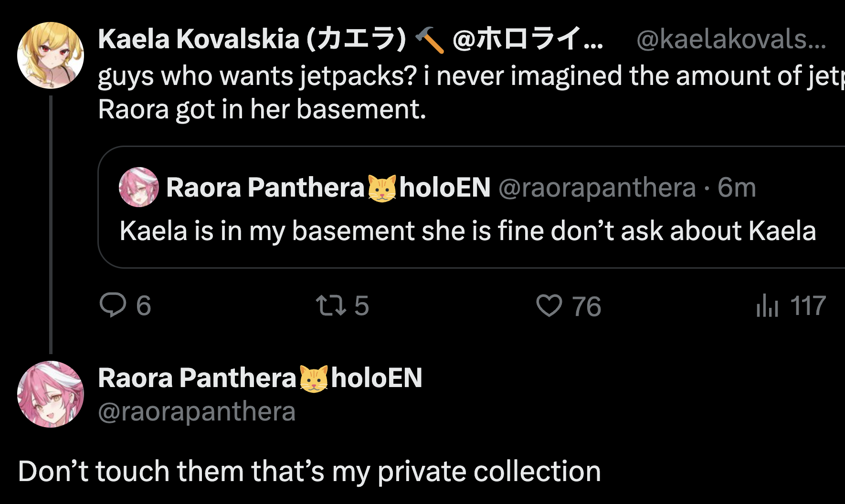The width and height of the screenshot is (845, 504).
Task: Click the 117 views count
Action: pyautogui.click(x=808, y=305)
